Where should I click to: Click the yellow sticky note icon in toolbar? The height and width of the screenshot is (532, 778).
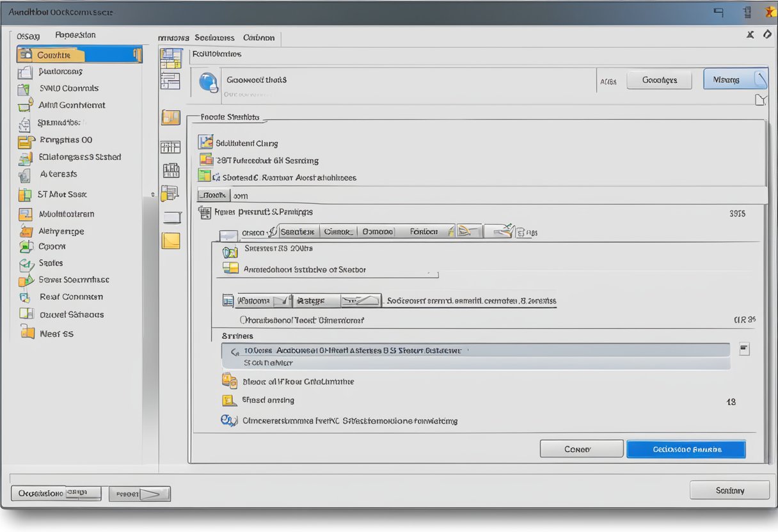click(x=171, y=240)
